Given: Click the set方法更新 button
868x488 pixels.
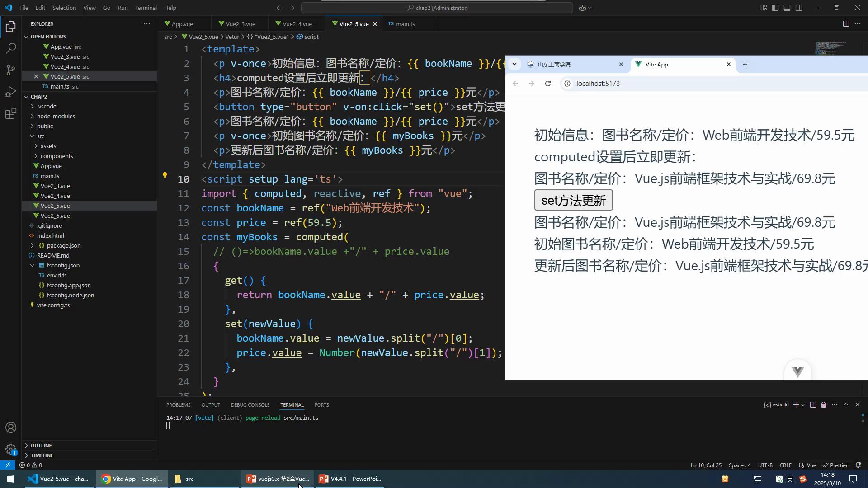Looking at the screenshot, I should (573, 200).
